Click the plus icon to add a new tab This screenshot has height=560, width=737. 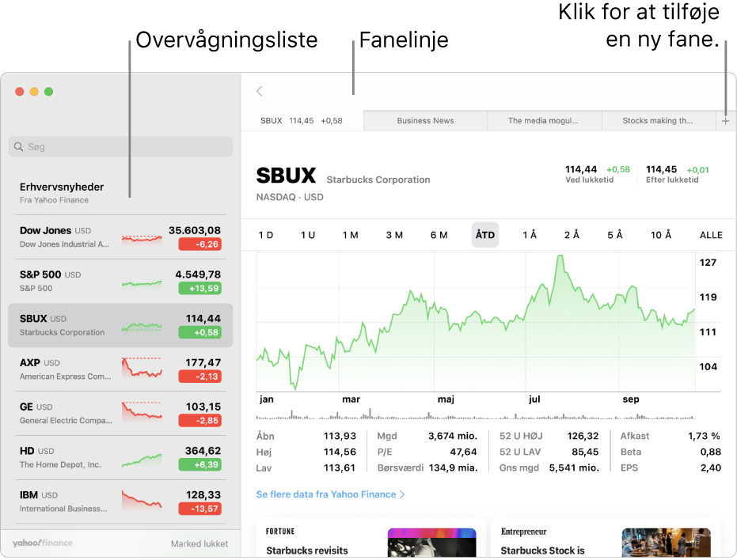[725, 120]
